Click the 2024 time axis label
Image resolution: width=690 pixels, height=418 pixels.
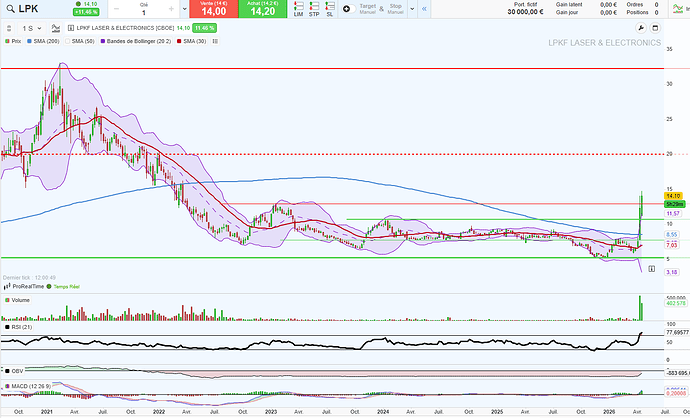pos(383,412)
